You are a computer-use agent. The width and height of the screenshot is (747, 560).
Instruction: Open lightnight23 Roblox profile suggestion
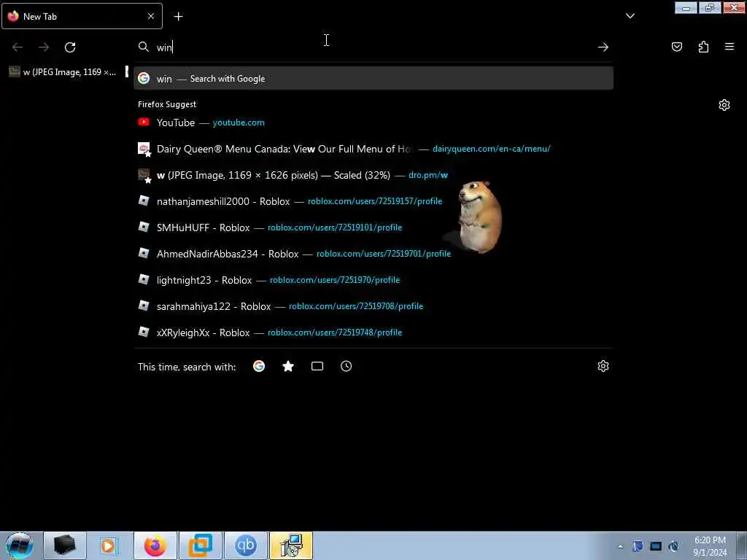click(373, 280)
